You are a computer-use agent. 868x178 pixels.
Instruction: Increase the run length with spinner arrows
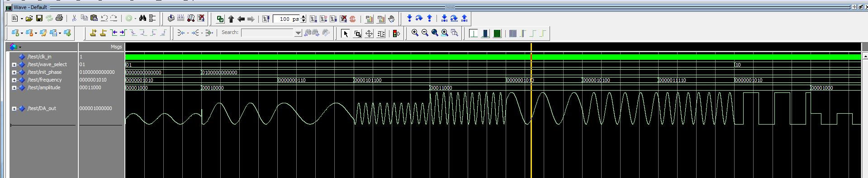tap(304, 17)
